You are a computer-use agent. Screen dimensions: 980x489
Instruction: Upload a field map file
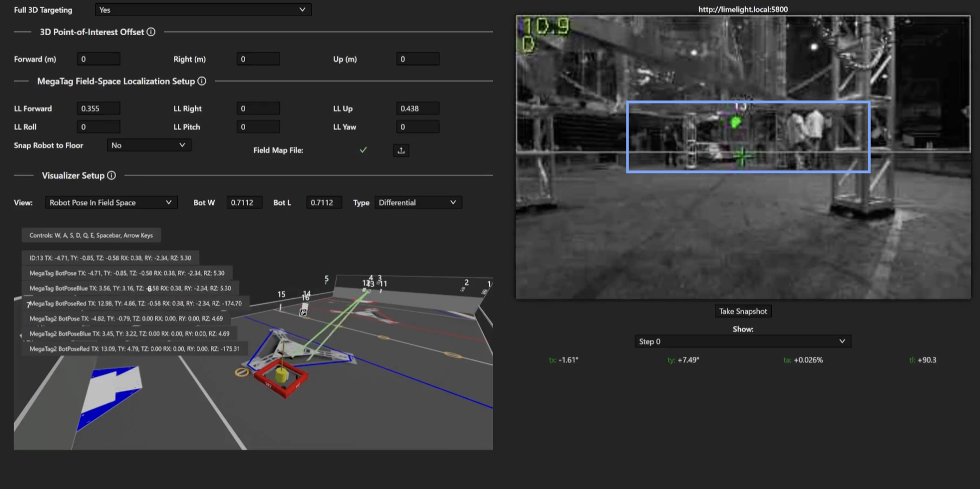[401, 150]
